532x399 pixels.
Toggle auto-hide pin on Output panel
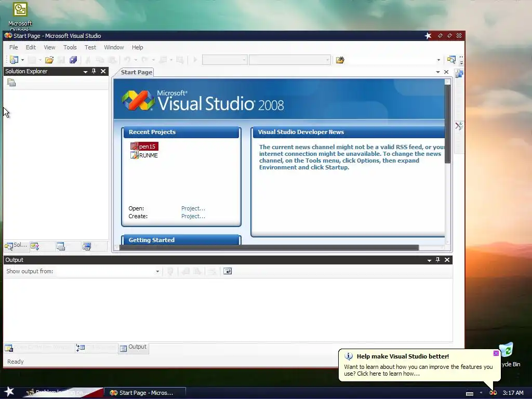click(x=437, y=260)
